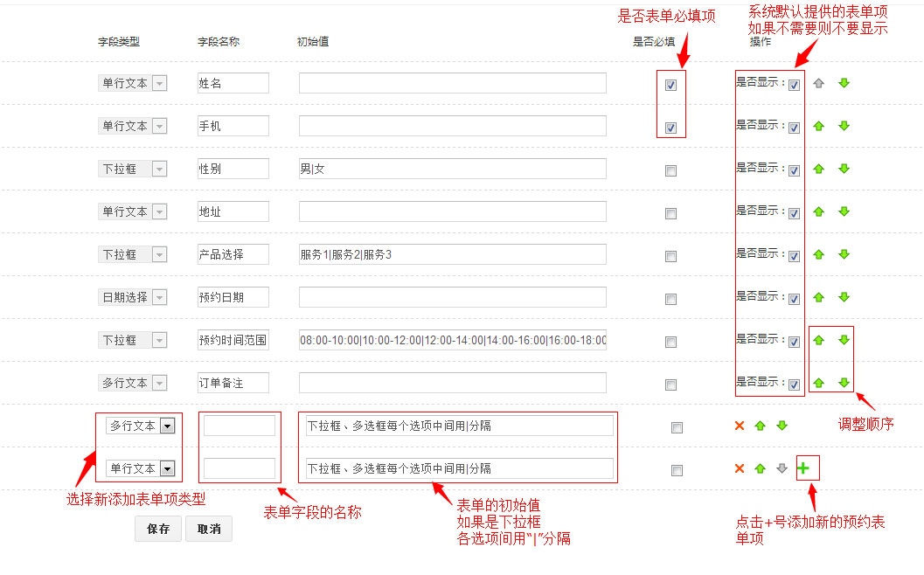Move the 订单备注 row down
Image resolution: width=924 pixels, height=575 pixels.
[x=844, y=383]
